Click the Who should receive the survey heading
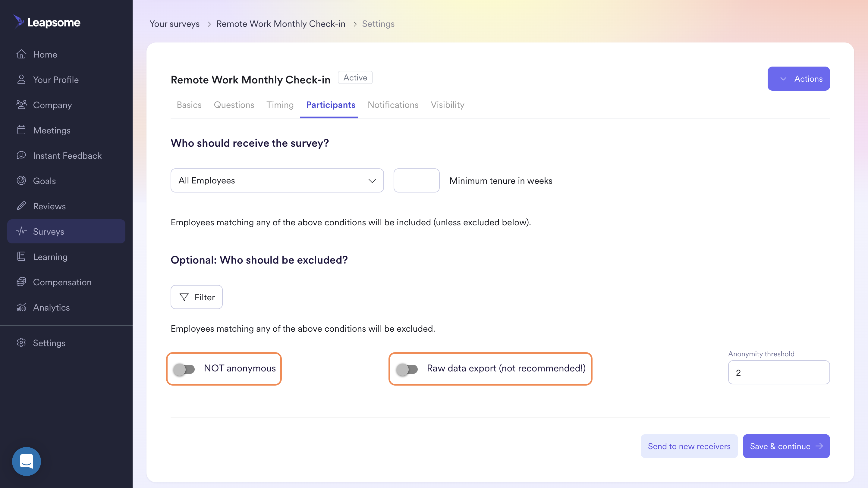Viewport: 868px width, 488px height. point(250,143)
